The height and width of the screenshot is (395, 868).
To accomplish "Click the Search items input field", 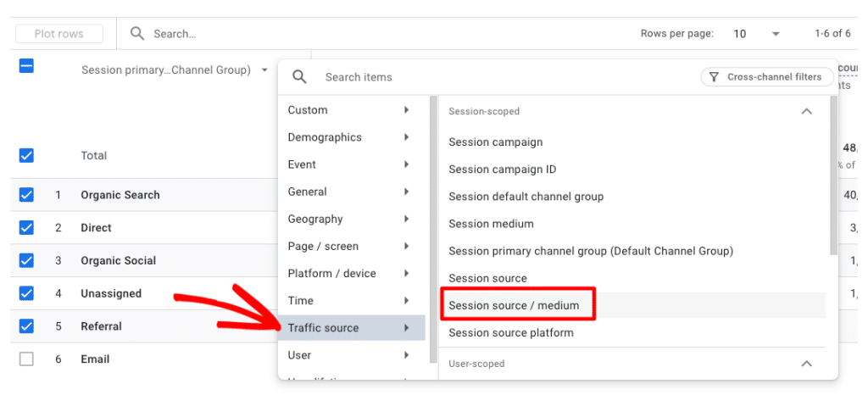I will click(500, 77).
